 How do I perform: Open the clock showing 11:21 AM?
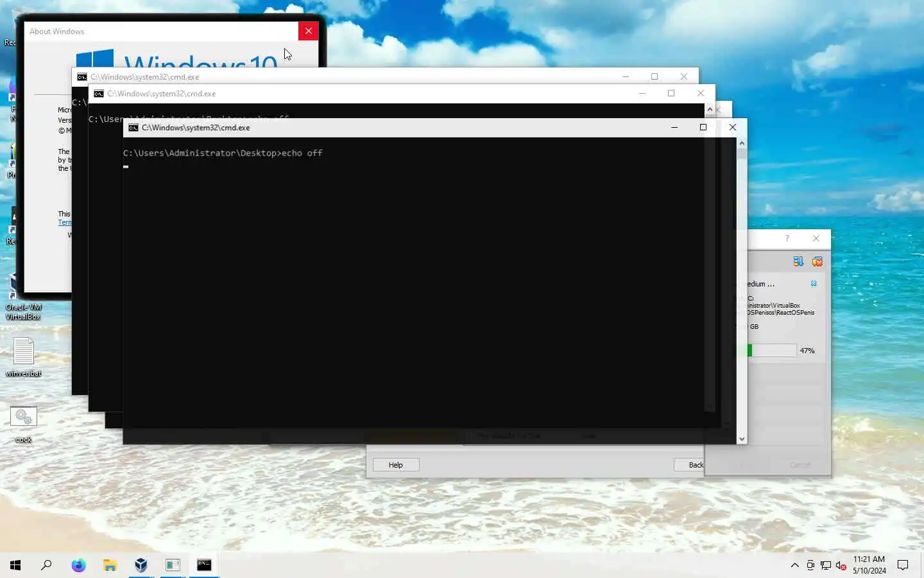tap(869, 565)
